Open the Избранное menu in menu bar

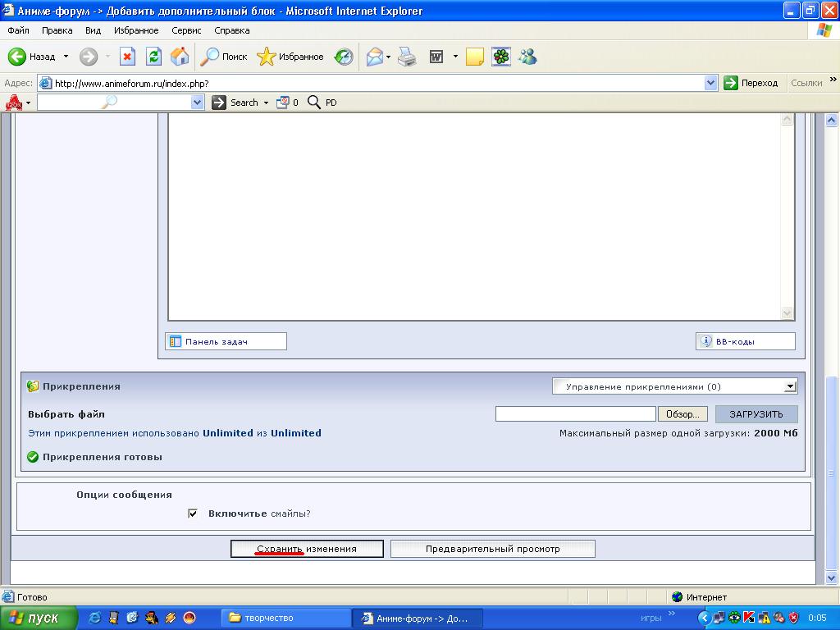pyautogui.click(x=136, y=30)
